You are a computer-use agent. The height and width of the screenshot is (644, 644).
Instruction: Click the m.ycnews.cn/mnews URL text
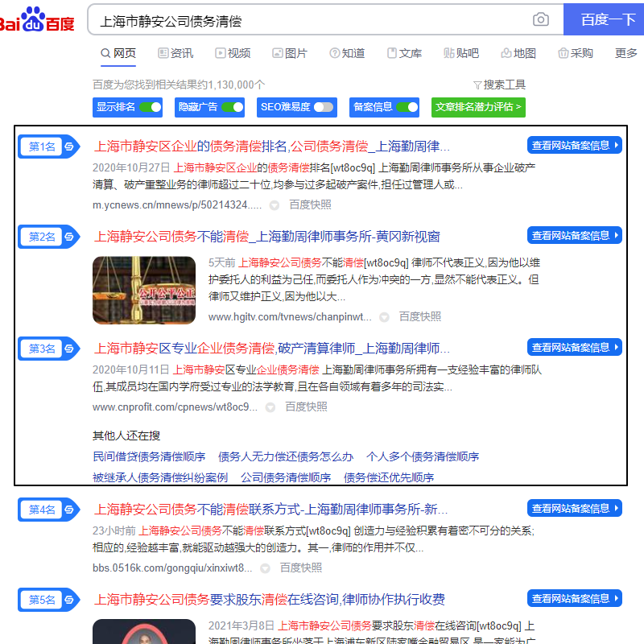177,205
